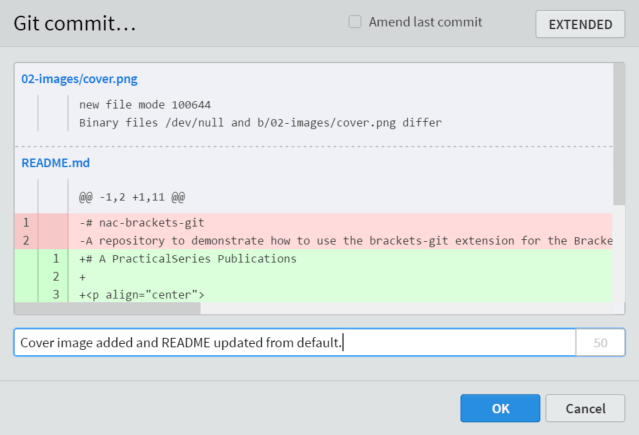Click the hunk header '@@ -1,2 +1,11 @@'

tap(132, 197)
